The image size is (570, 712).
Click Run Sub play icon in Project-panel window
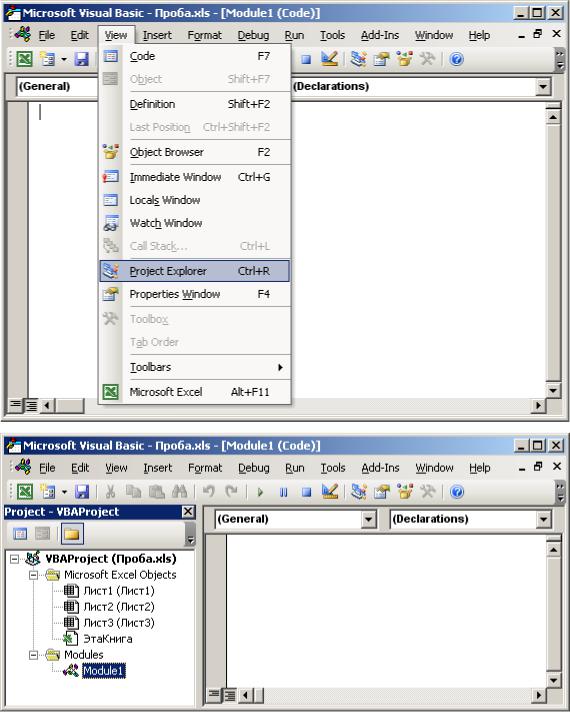coord(260,492)
